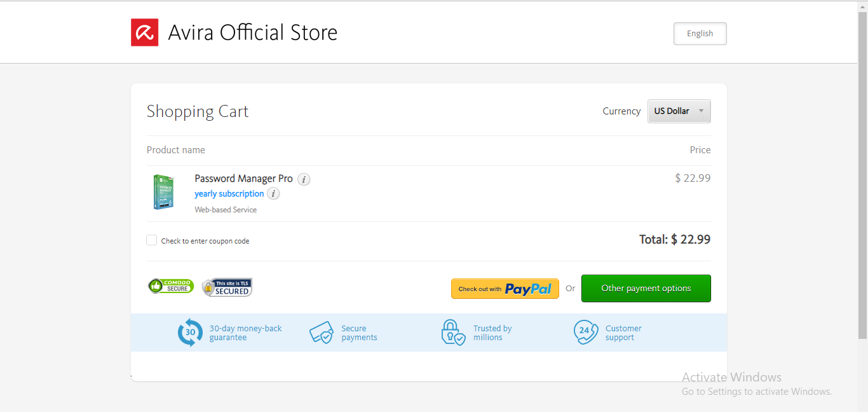Choose Other payment options button
Screen dimensions: 868x412
pos(646,289)
